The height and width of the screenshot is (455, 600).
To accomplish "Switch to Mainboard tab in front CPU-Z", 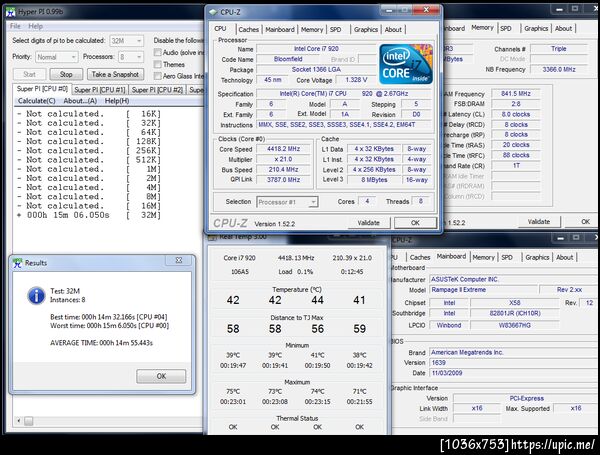I will pyautogui.click(x=280, y=29).
